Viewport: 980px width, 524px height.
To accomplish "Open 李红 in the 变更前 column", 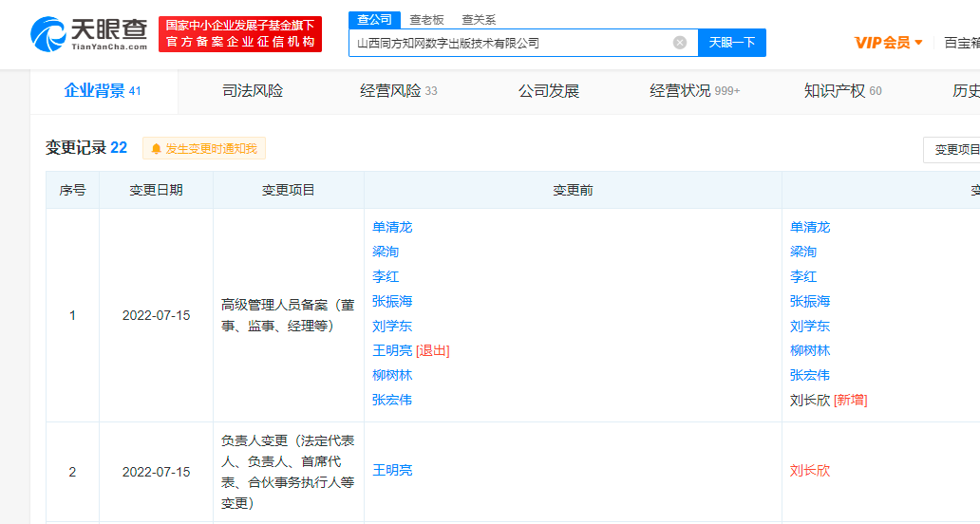I will coord(386,276).
